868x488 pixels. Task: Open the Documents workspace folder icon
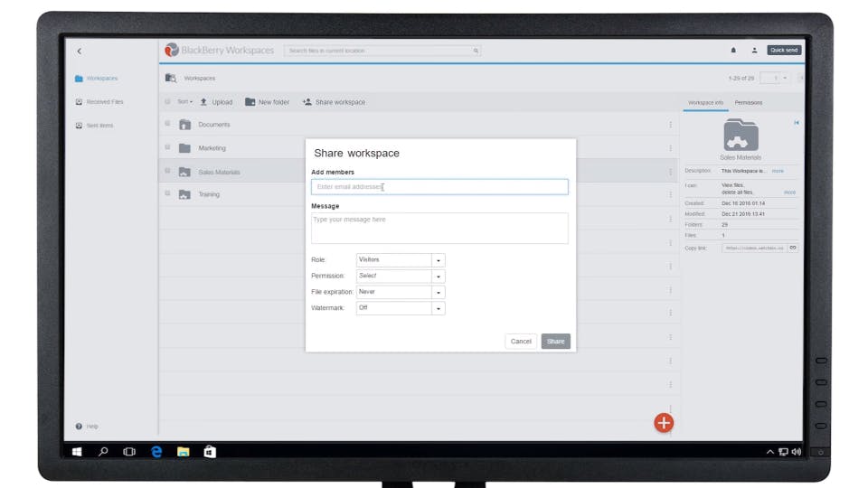tap(184, 125)
